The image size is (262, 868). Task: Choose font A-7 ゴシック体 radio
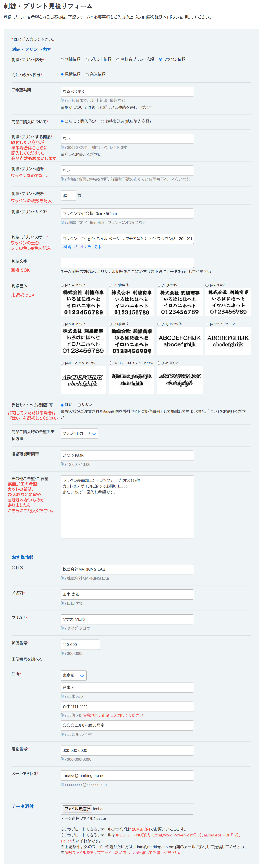coord(159,324)
